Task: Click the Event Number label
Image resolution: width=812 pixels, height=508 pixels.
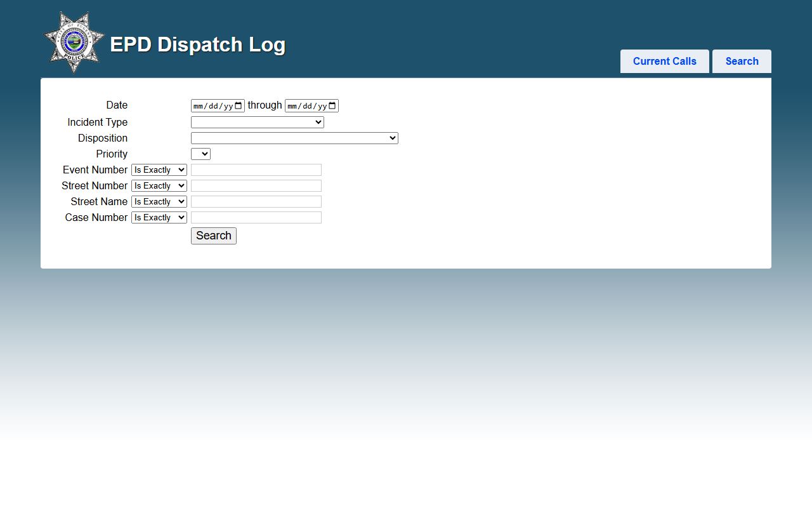Action: click(95, 170)
